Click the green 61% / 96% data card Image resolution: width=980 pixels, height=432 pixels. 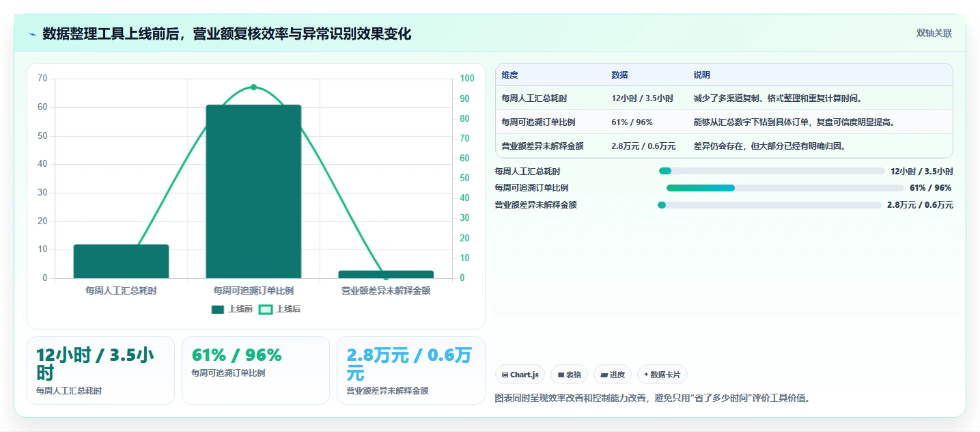pos(255,370)
